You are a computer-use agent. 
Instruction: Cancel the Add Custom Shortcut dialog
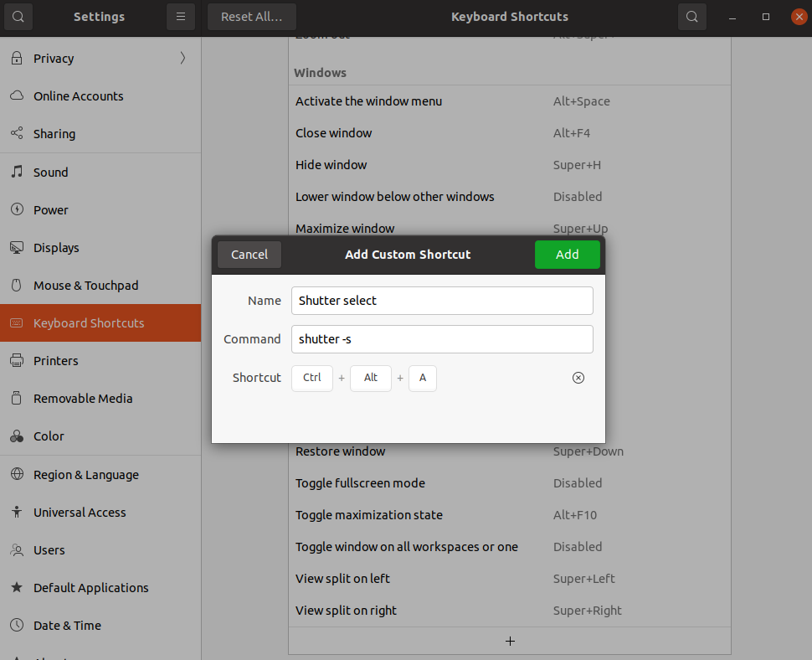pos(249,255)
